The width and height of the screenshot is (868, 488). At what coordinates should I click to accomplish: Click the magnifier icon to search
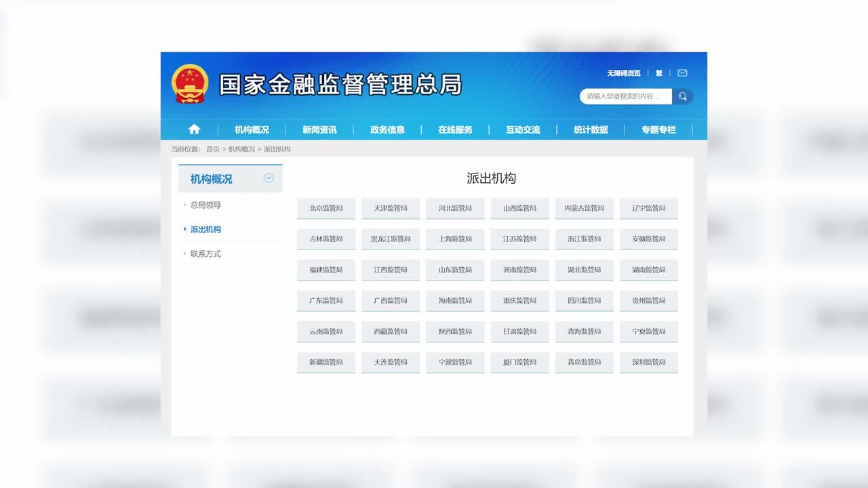[x=682, y=96]
